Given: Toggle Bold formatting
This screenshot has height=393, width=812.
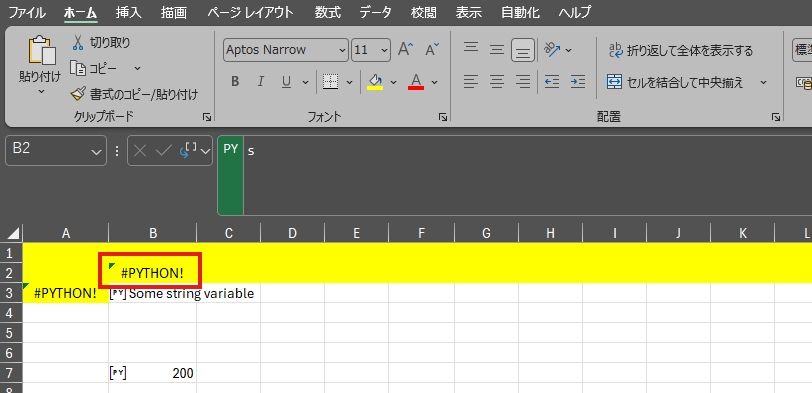Looking at the screenshot, I should 235,81.
